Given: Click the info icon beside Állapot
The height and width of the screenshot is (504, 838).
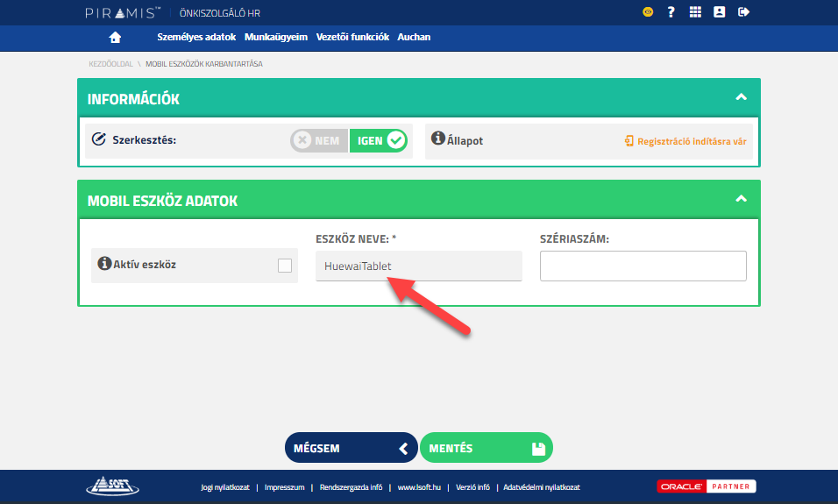Looking at the screenshot, I should coord(438,139).
